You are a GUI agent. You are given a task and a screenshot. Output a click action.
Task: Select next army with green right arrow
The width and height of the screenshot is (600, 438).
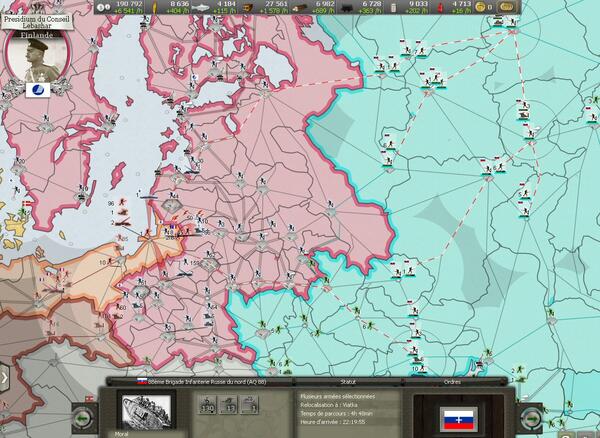tap(530, 418)
